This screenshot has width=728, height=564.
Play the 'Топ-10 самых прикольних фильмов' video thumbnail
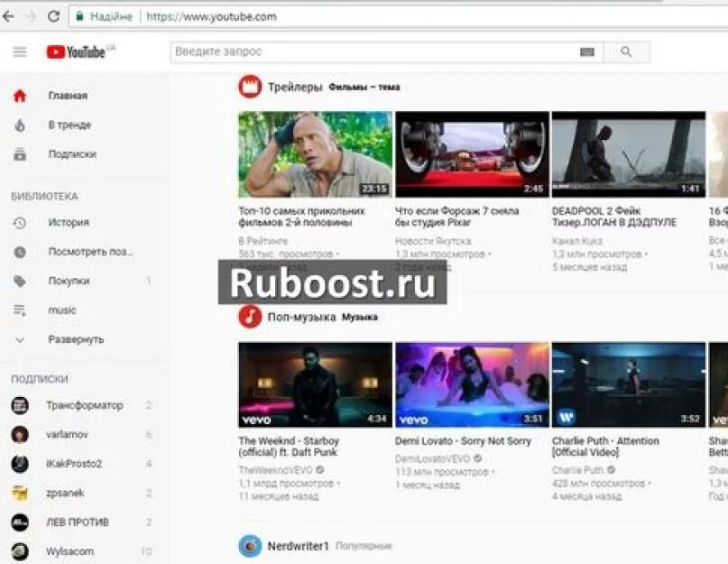[x=315, y=154]
